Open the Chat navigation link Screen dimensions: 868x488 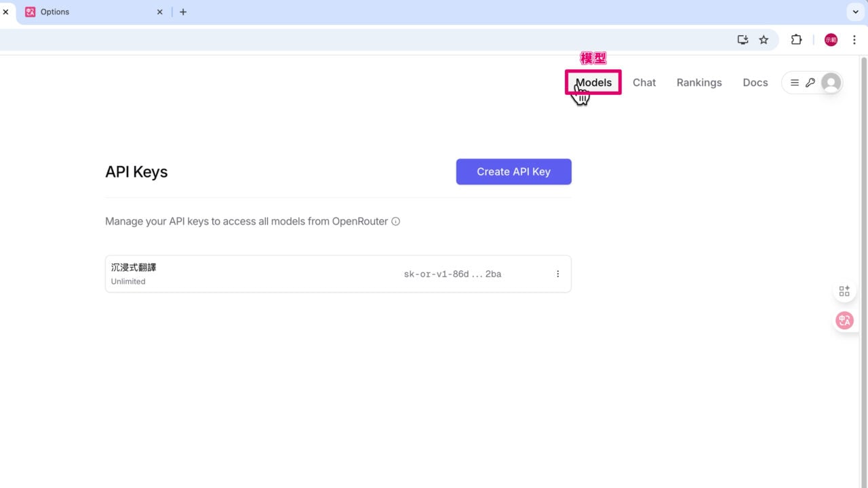(644, 83)
